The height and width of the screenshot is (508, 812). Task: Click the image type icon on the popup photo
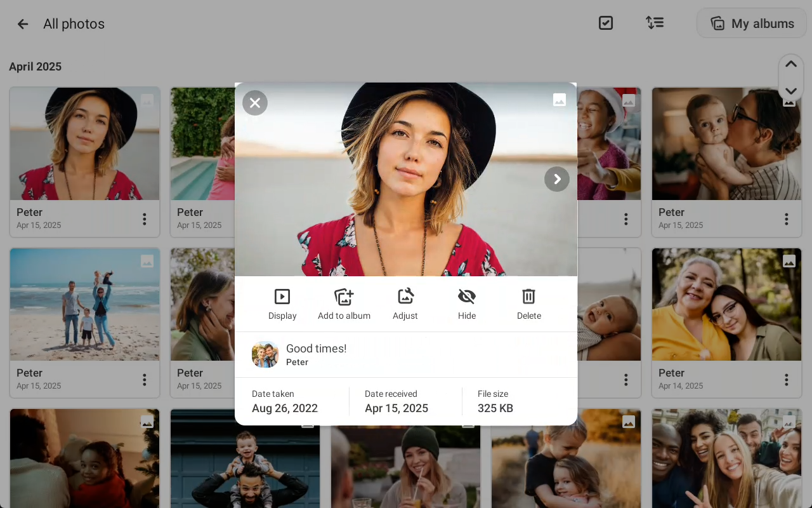tap(560, 100)
